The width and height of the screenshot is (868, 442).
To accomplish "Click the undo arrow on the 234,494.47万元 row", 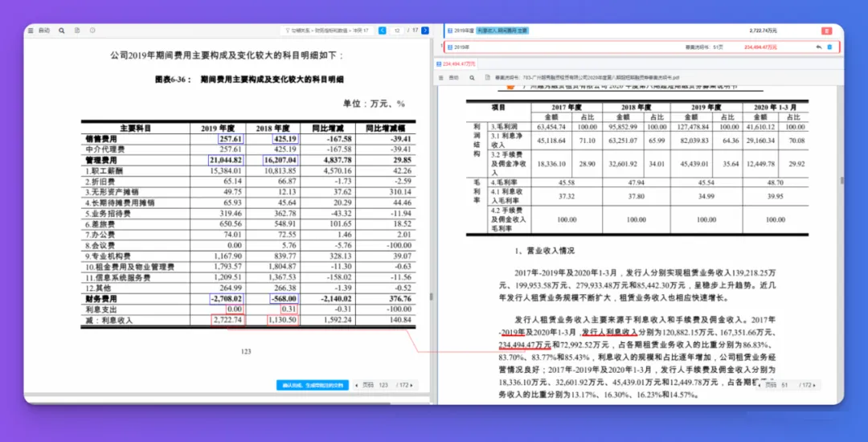I will click(x=819, y=47).
